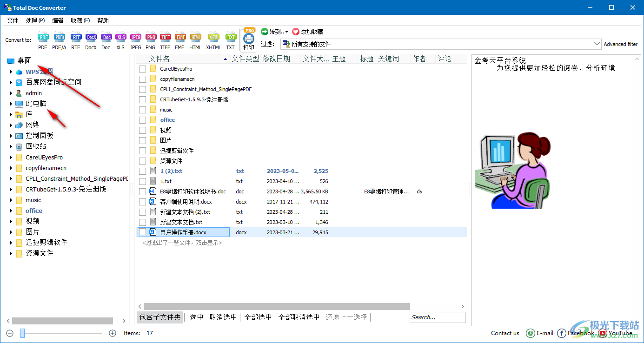Expand the WPS cloud tree node
Image resolution: width=644 pixels, height=343 pixels.
coord(11,72)
